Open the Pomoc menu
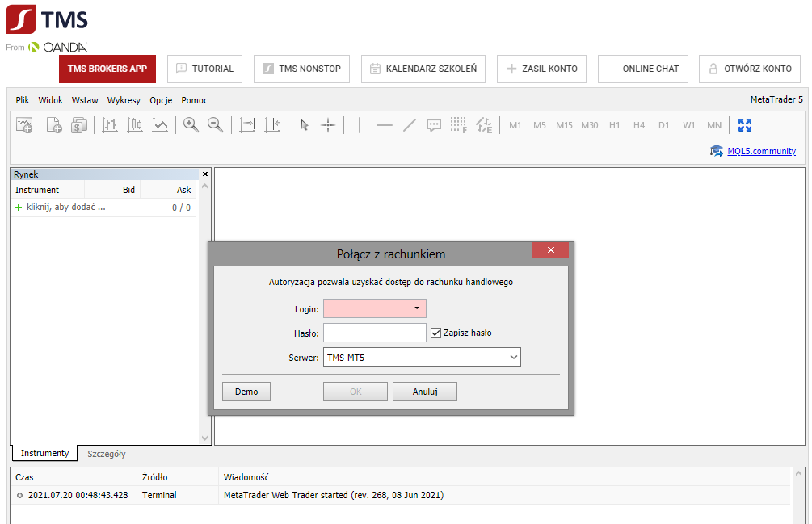812x524 pixels. coord(194,100)
